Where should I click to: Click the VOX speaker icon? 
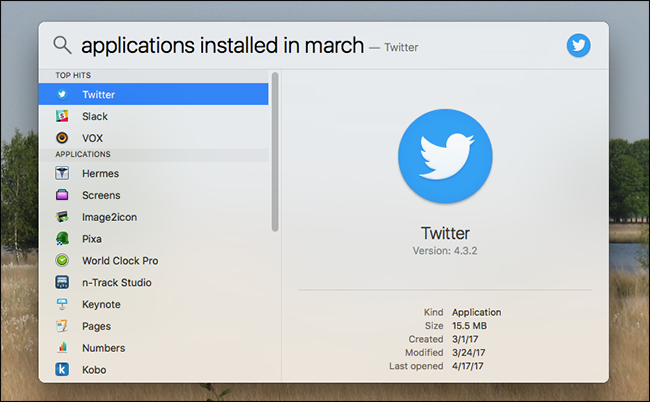[x=62, y=138]
